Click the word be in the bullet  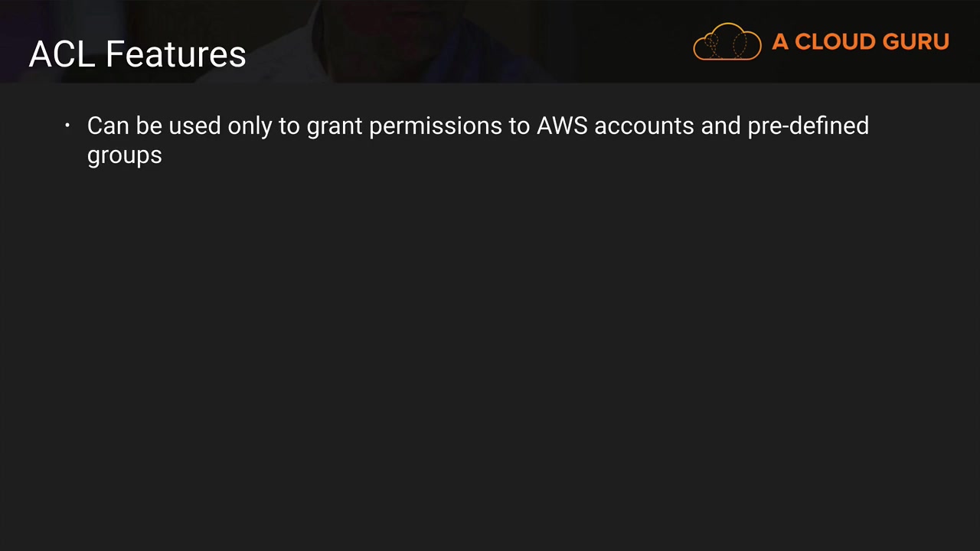point(149,126)
